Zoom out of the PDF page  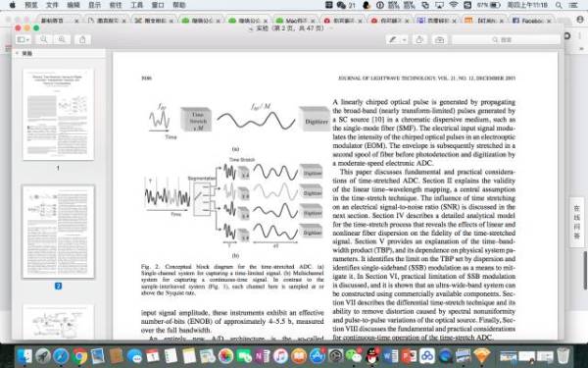click(x=44, y=39)
